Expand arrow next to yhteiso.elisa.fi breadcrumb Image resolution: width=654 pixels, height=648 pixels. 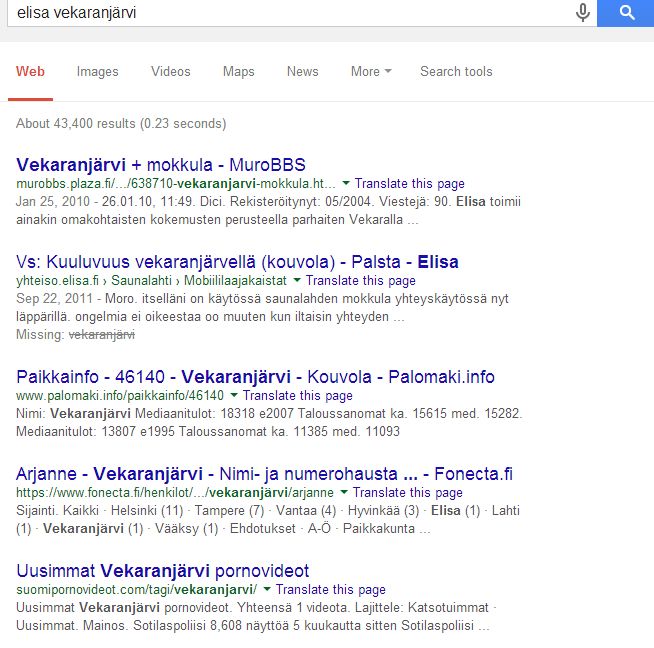[297, 280]
